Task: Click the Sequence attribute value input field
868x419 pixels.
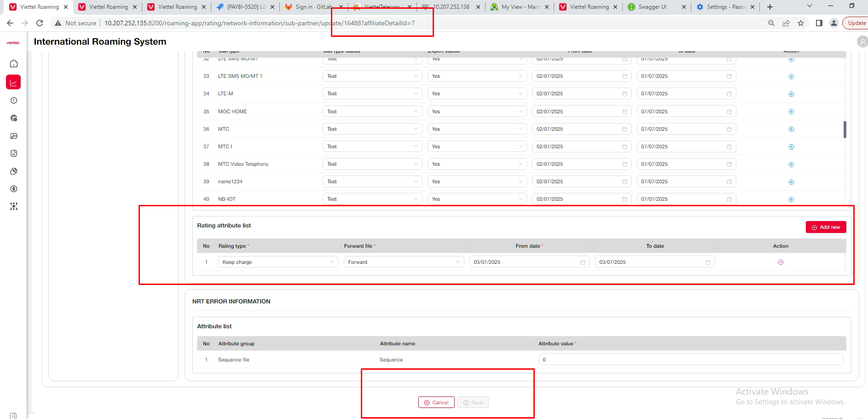Action: click(x=690, y=360)
